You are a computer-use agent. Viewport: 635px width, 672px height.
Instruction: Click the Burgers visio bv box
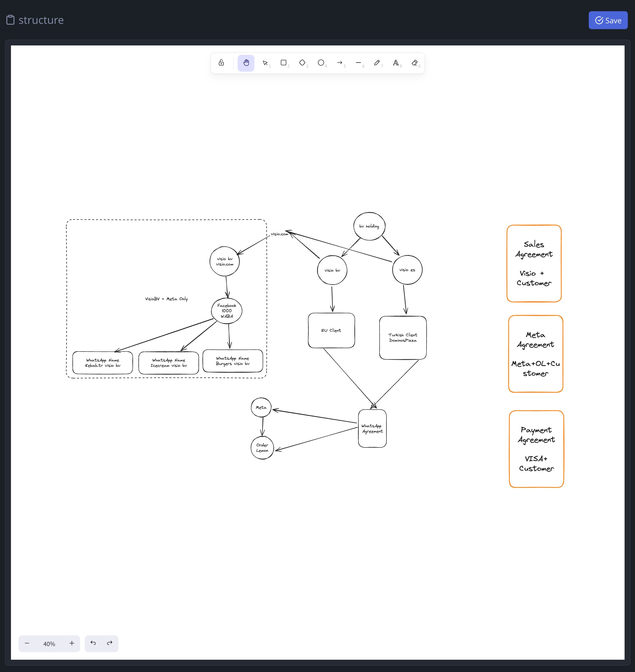[x=233, y=361]
